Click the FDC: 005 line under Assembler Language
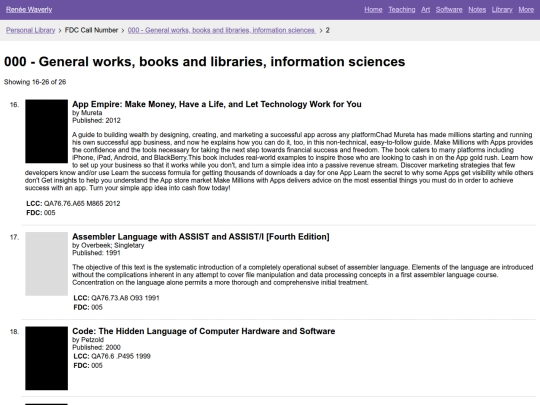The width and height of the screenshot is (540, 405). (x=88, y=307)
